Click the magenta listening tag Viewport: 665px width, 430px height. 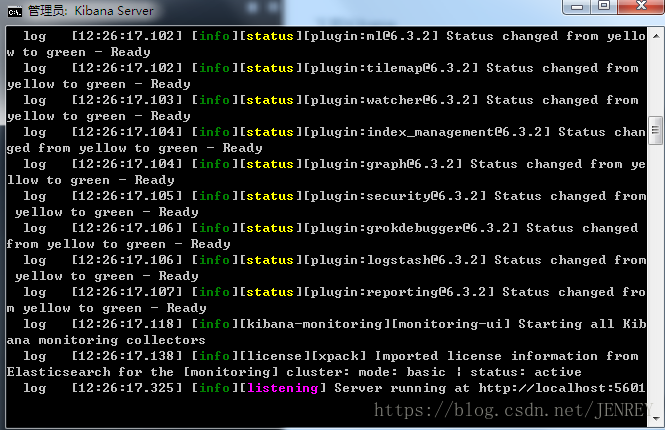(x=283, y=388)
